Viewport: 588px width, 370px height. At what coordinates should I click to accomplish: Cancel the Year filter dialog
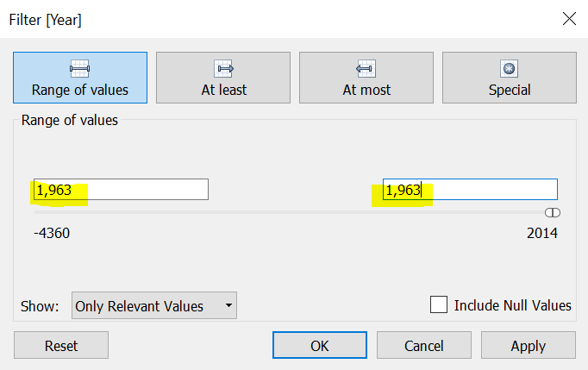pyautogui.click(x=423, y=345)
